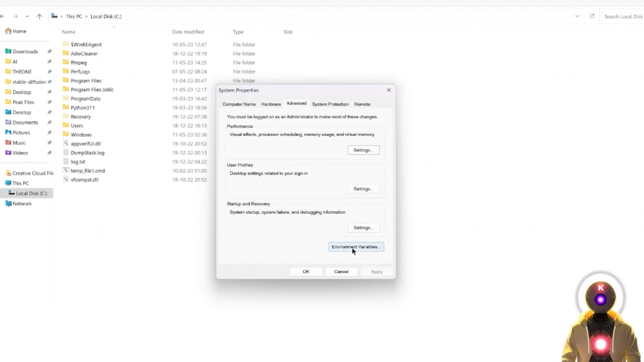Refresh the Local Disk folder view
The image size is (644, 362).
[x=592, y=16]
